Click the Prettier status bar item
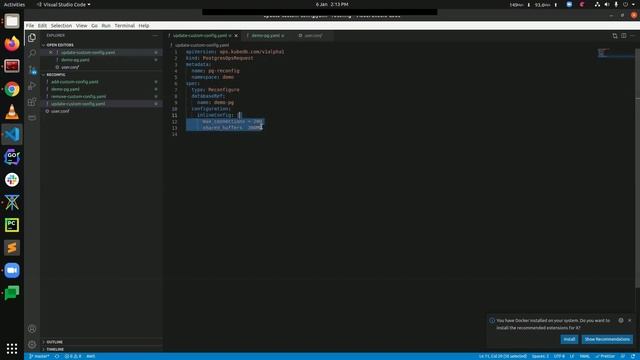Viewport: 640px width, 360px height. (605, 356)
